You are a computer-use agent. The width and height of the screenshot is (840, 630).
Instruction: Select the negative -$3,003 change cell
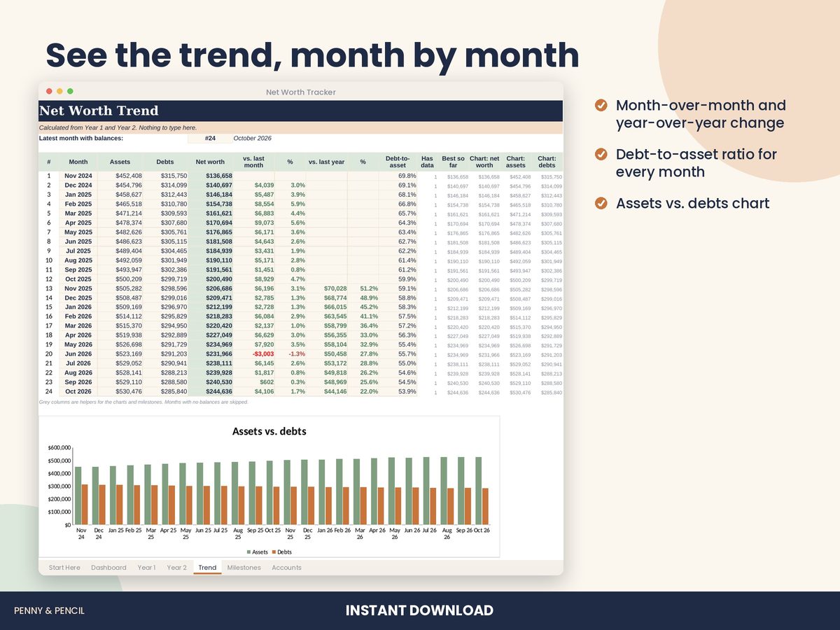tap(253, 353)
